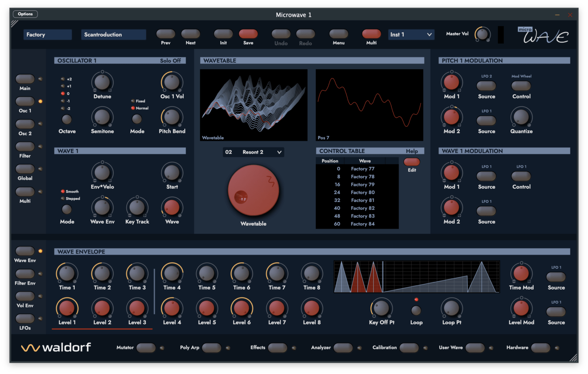Click the Env*Velo knob in Wave 1
Viewport: 588px width, 374px height.
tap(102, 172)
